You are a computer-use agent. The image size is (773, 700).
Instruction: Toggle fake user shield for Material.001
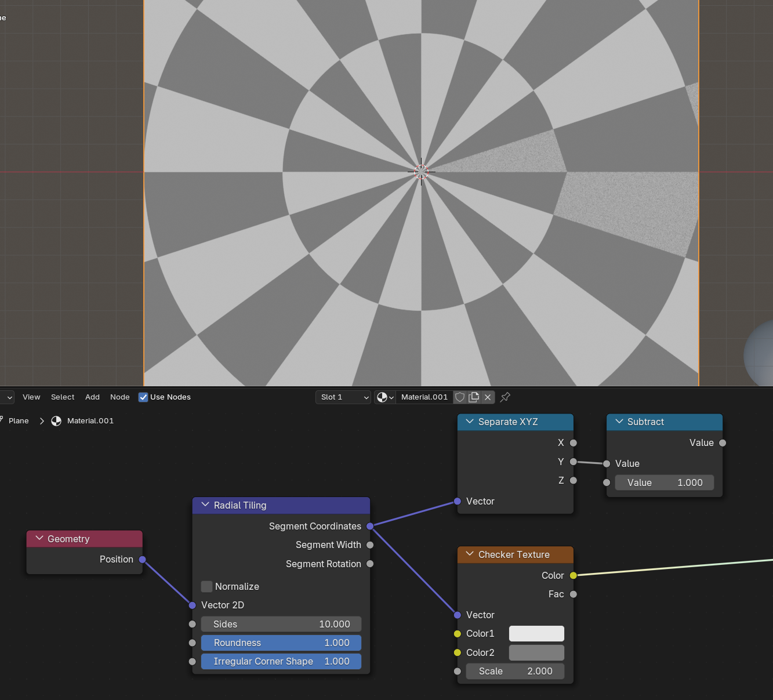(460, 397)
